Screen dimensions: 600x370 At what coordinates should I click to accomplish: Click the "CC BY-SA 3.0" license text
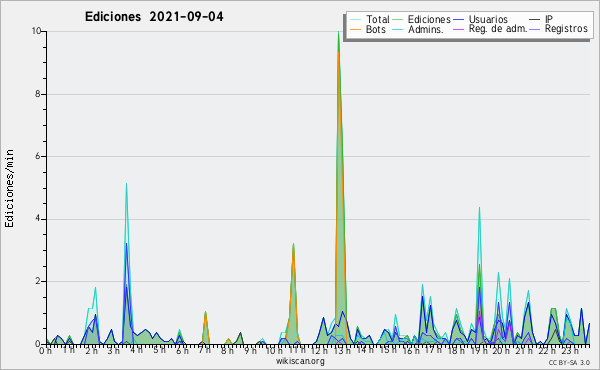tap(569, 363)
